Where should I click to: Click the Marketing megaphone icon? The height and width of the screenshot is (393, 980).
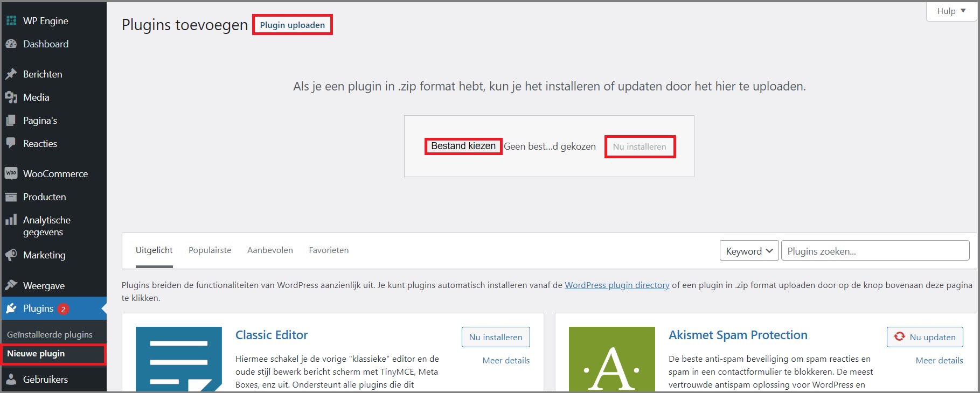11,255
